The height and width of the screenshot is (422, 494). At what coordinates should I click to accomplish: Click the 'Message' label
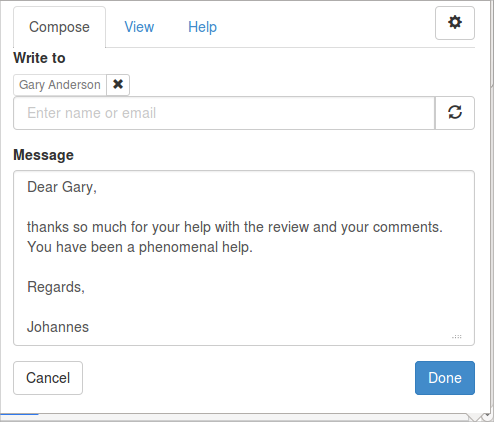click(x=43, y=155)
